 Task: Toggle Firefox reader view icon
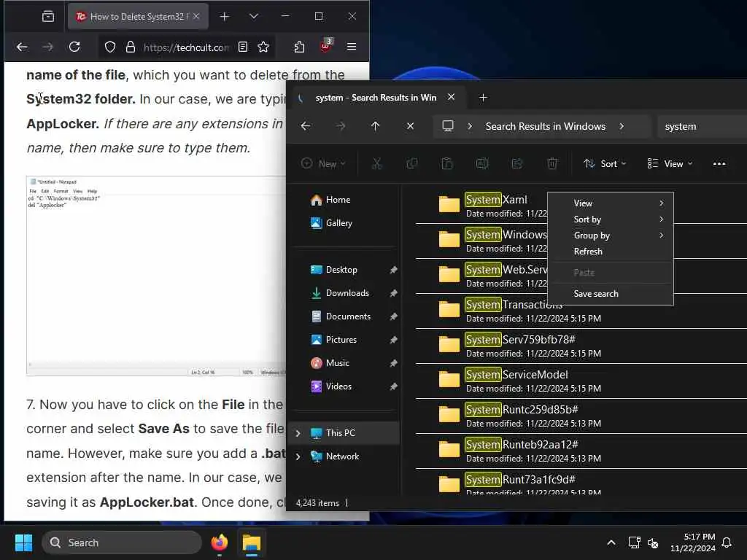243,47
